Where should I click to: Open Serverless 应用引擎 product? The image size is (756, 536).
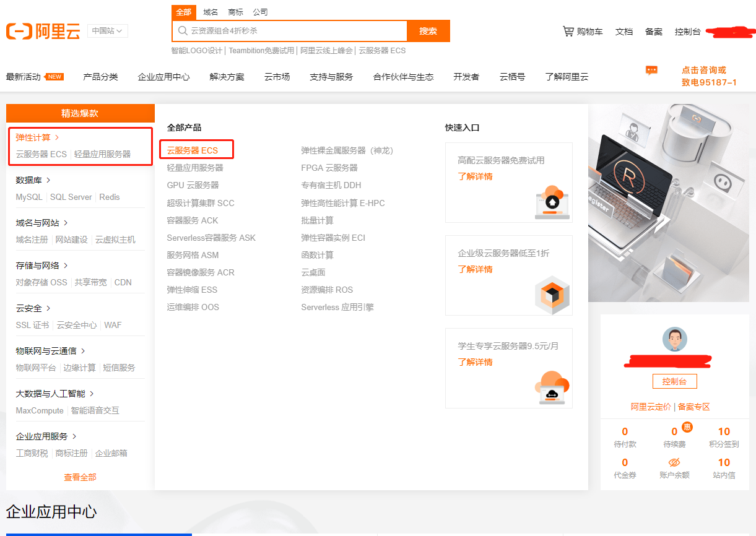[337, 307]
